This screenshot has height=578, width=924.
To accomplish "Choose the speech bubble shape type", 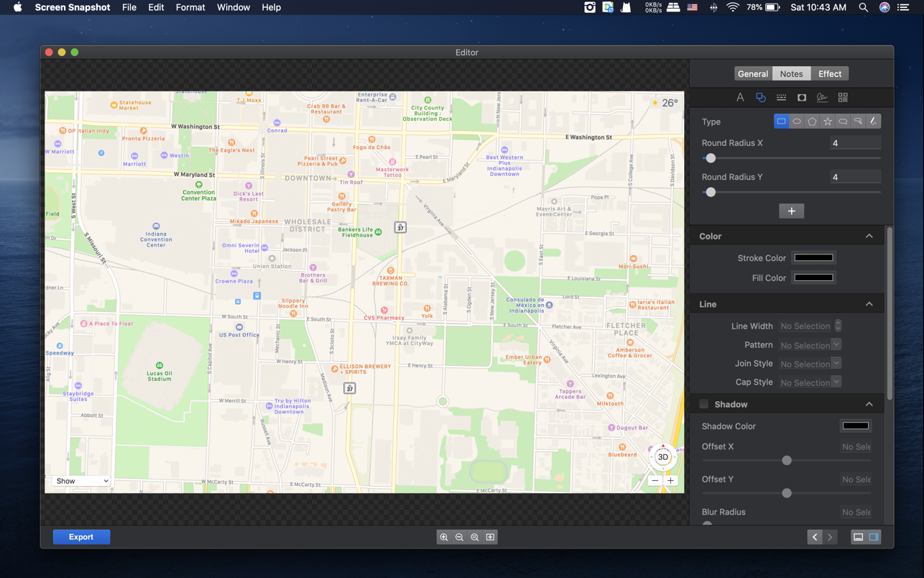I will [x=842, y=121].
